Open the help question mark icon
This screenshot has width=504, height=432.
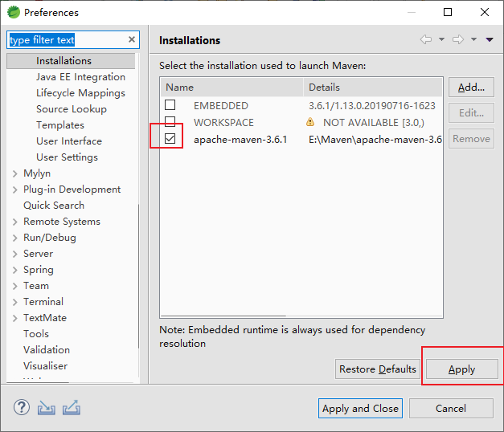tap(22, 408)
